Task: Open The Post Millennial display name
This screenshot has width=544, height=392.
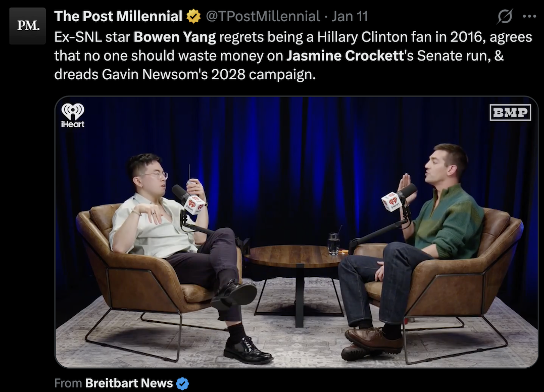Action: [118, 16]
